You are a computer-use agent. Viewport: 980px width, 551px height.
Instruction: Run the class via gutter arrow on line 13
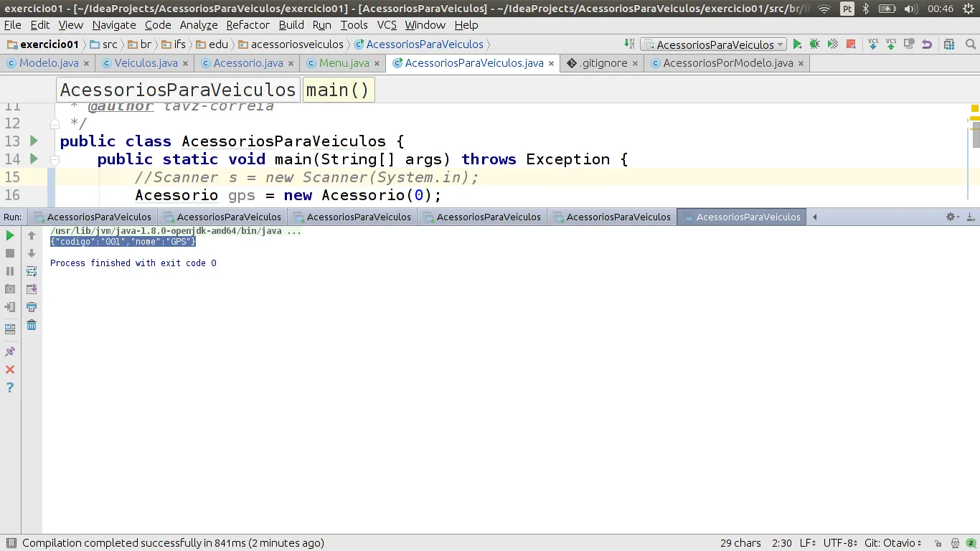[x=34, y=141]
